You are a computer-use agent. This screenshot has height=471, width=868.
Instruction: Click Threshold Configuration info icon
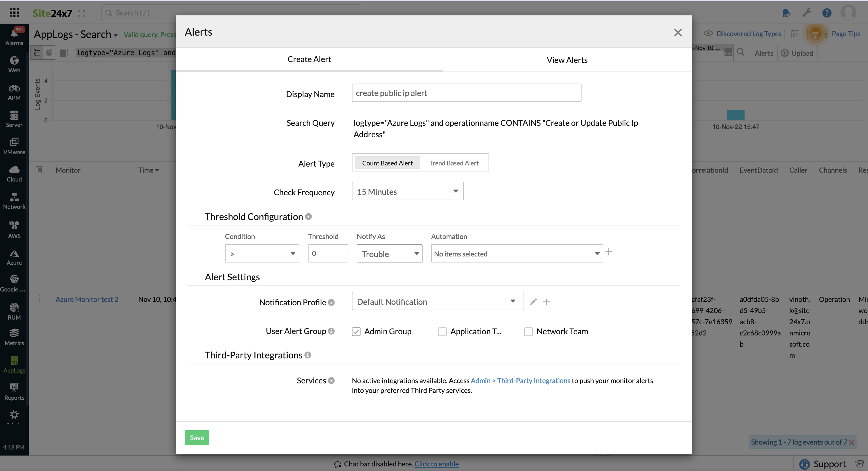coord(308,217)
